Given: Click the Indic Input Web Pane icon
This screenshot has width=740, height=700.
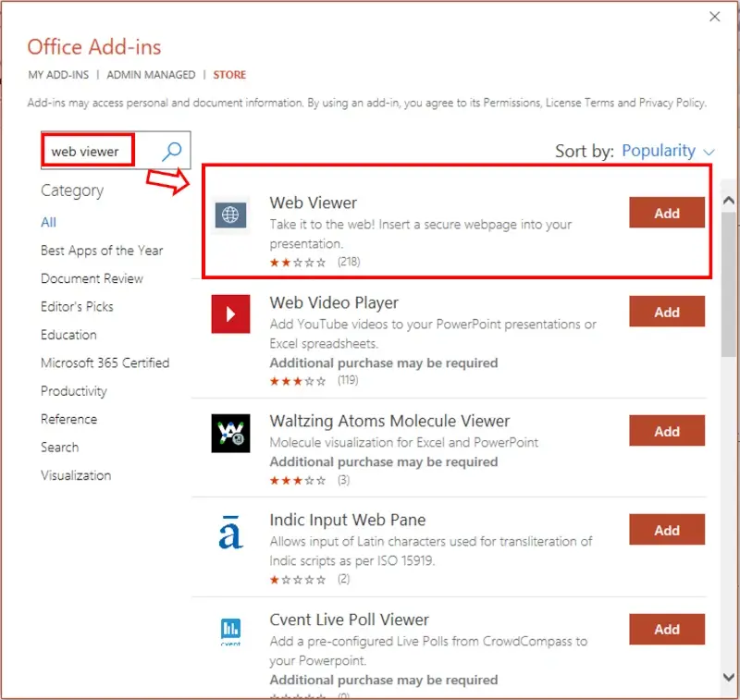Looking at the screenshot, I should click(x=230, y=532).
